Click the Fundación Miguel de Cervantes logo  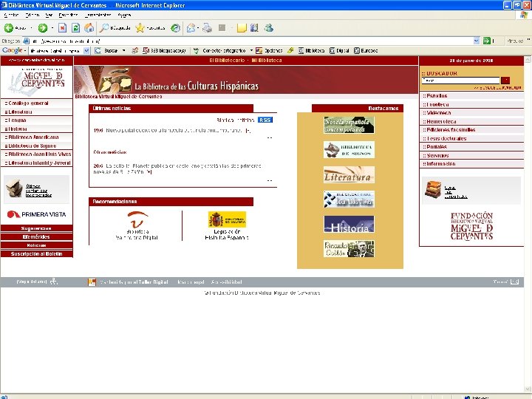pyautogui.click(x=471, y=226)
